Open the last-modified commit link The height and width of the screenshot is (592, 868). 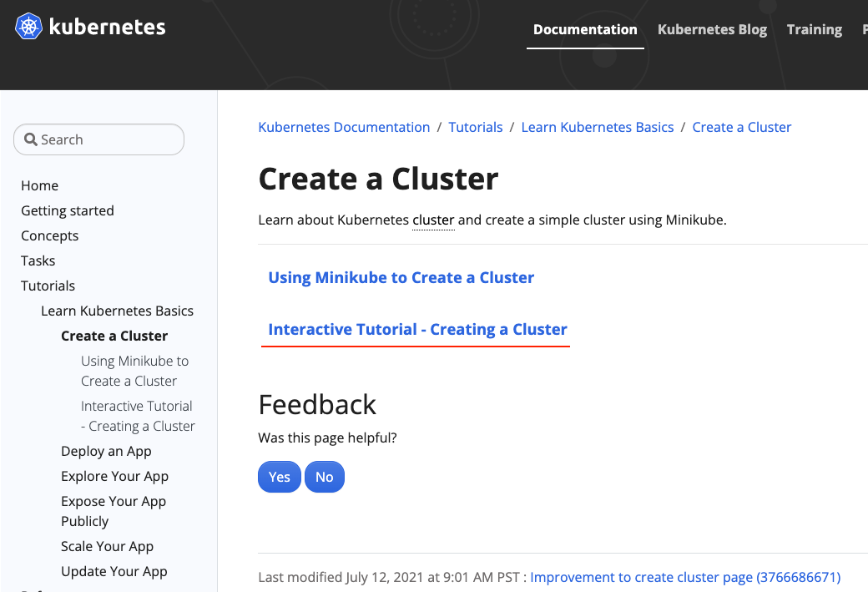pyautogui.click(x=684, y=577)
